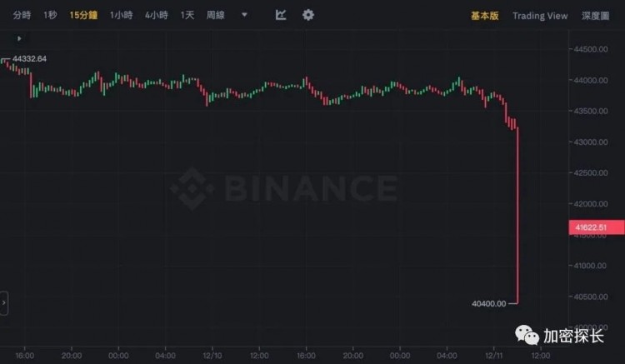Click the 44500.00 price axis label
The image size is (625, 364).
tap(591, 49)
